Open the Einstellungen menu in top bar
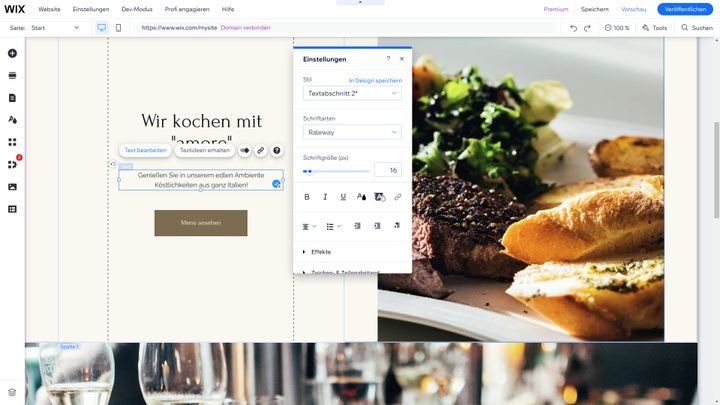Screen dimensions: 720x405 [x=91, y=9]
